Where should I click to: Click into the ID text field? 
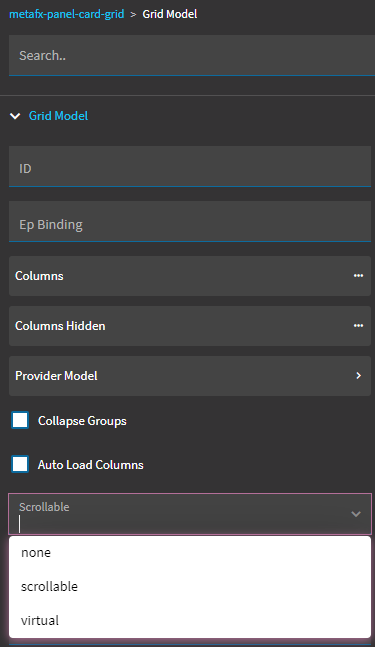pos(190,166)
